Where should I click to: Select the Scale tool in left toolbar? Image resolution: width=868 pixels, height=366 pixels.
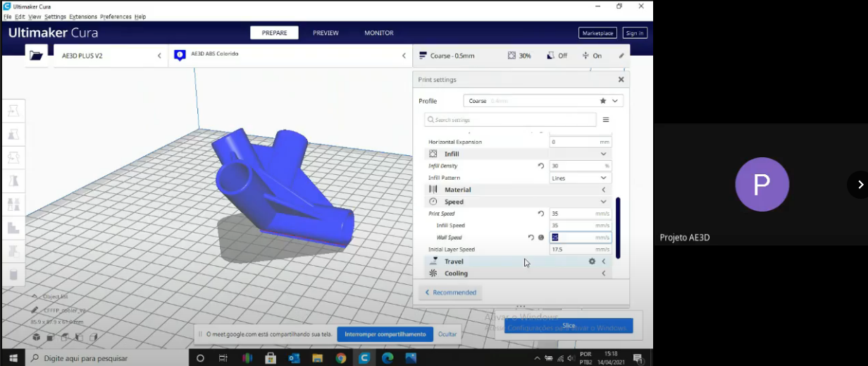13,134
